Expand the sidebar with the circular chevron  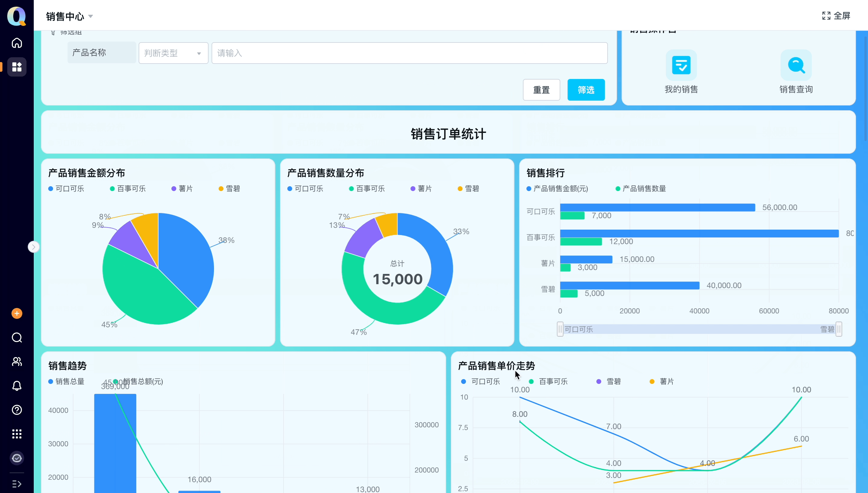33,247
